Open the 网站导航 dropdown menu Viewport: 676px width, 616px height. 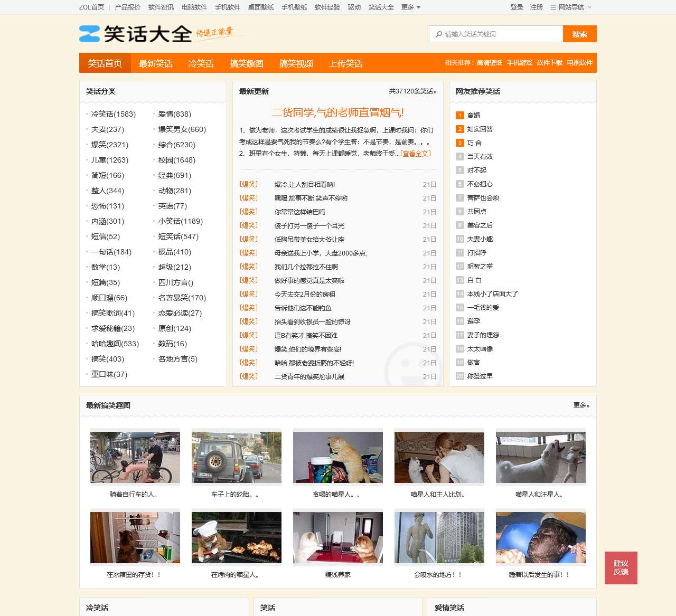pos(571,7)
